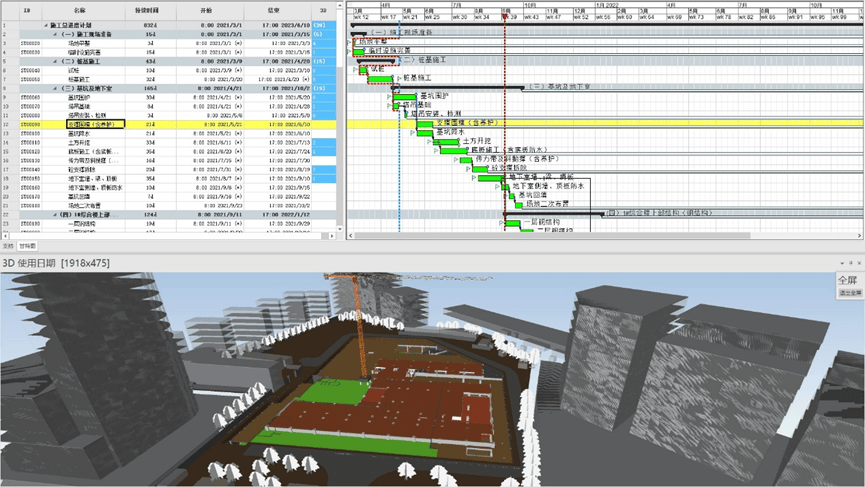Select the yellow highlighted row 12 name cell
Viewport: 865px width, 487px height.
pyautogui.click(x=95, y=125)
